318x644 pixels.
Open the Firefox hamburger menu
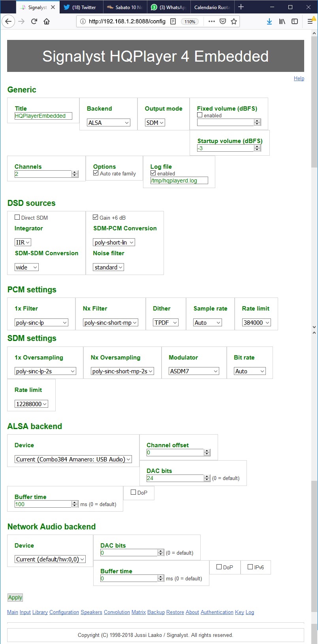point(310,21)
